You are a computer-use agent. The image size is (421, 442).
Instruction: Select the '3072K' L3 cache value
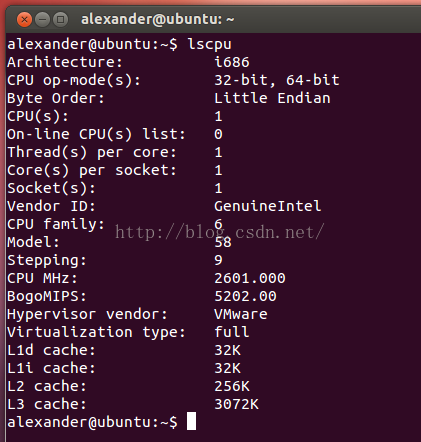tap(236, 404)
